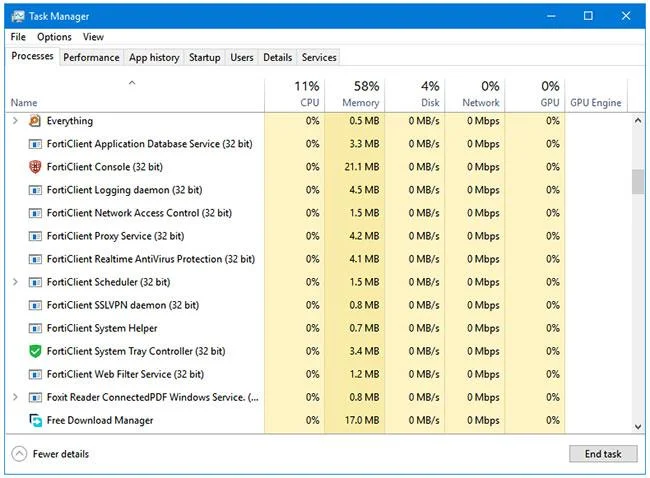The width and height of the screenshot is (650, 478).
Task: Sort by the Memory column header
Action: pyautogui.click(x=355, y=95)
